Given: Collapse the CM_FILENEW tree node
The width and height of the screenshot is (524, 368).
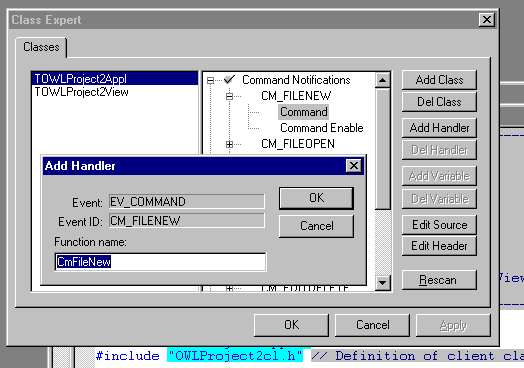Looking at the screenshot, I should (229, 96).
